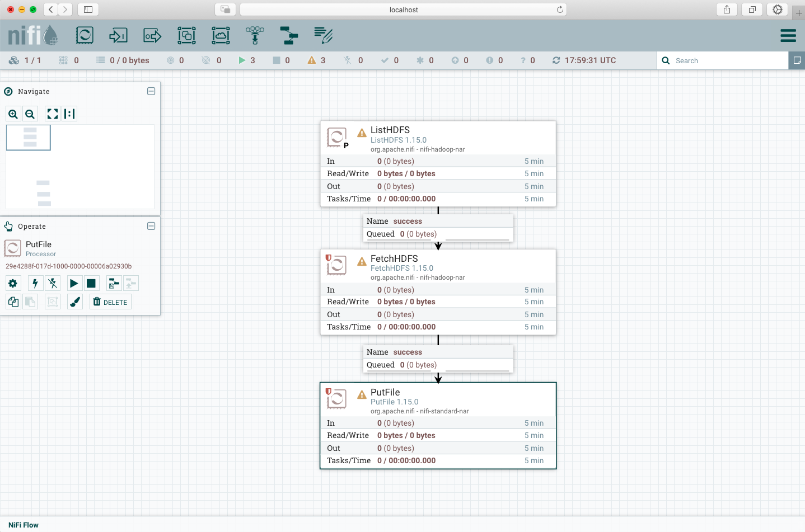Toggle the browser sidebar button
This screenshot has height=532, width=805.
click(x=88, y=10)
